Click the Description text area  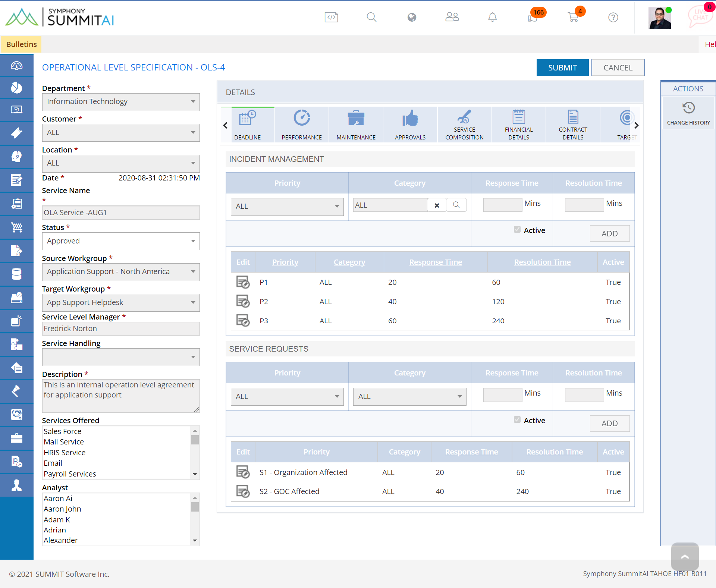coord(121,396)
